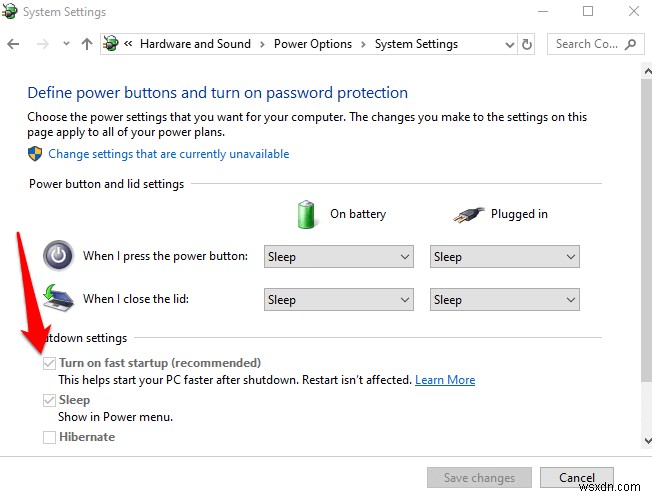Uncheck the Sleep checkbox

pyautogui.click(x=49, y=400)
